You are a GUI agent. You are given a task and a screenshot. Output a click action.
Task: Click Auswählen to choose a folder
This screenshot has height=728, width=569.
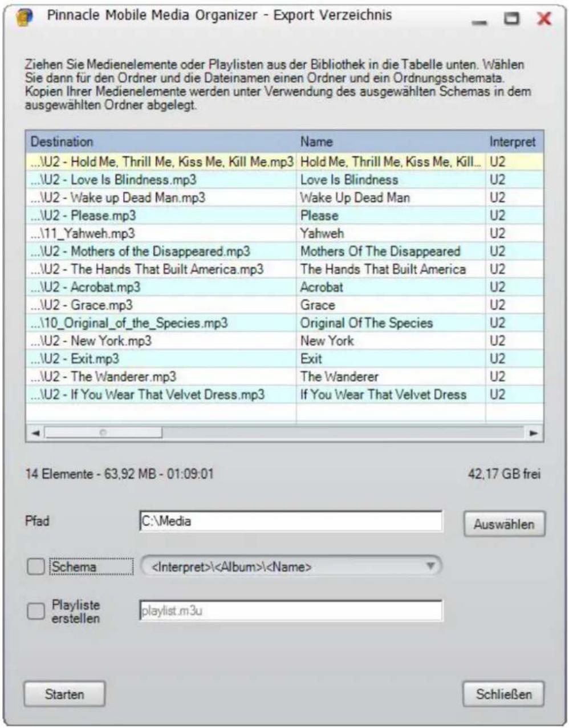pos(504,524)
